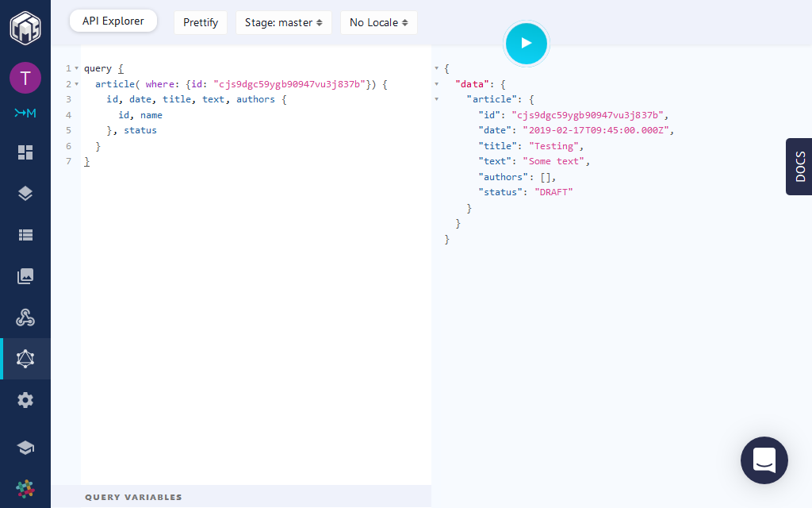The height and width of the screenshot is (508, 812).
Task: Open the No Locale dropdown
Action: (x=378, y=22)
